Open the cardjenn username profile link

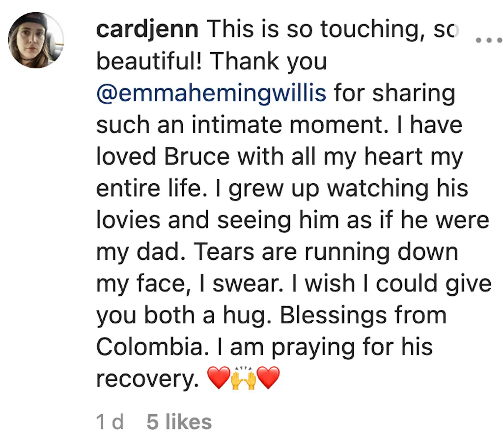tap(147, 30)
